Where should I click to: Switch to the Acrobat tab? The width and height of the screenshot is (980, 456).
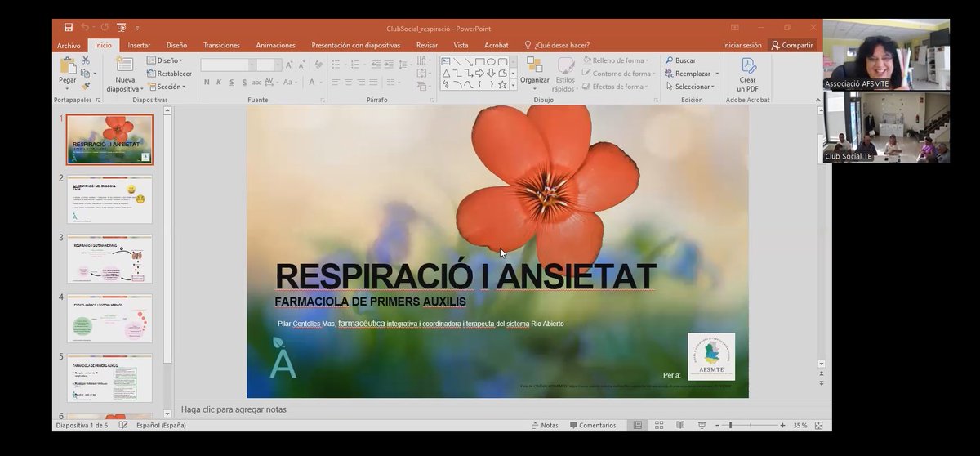496,45
